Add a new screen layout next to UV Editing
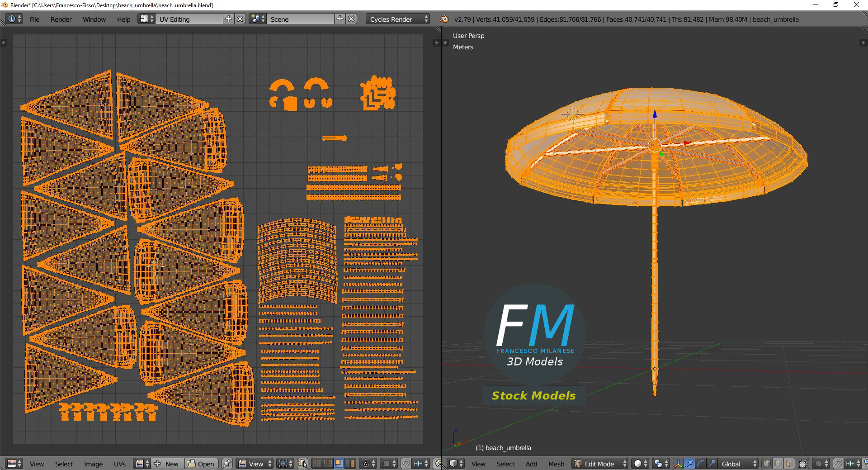This screenshot has height=470, width=868. [x=229, y=19]
